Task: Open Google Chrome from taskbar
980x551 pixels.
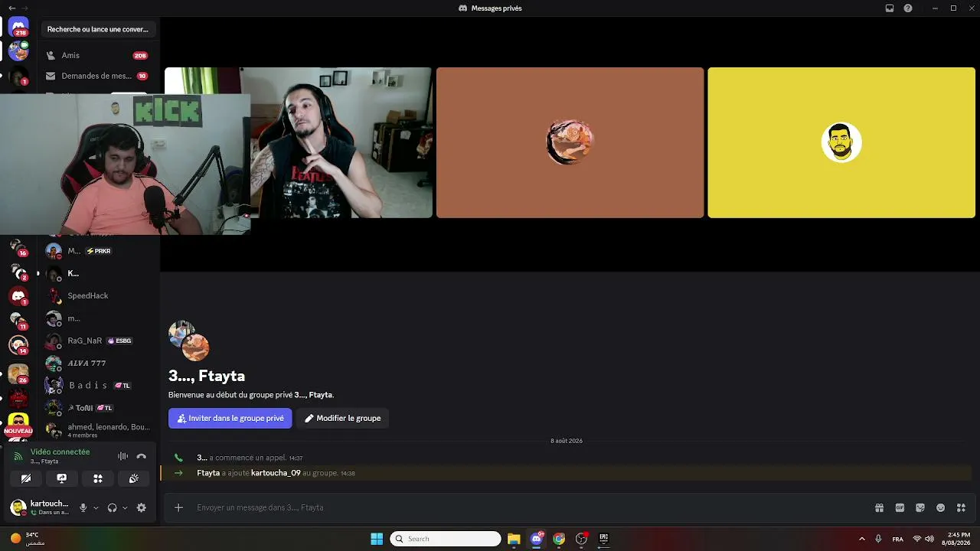Action: 559,539
